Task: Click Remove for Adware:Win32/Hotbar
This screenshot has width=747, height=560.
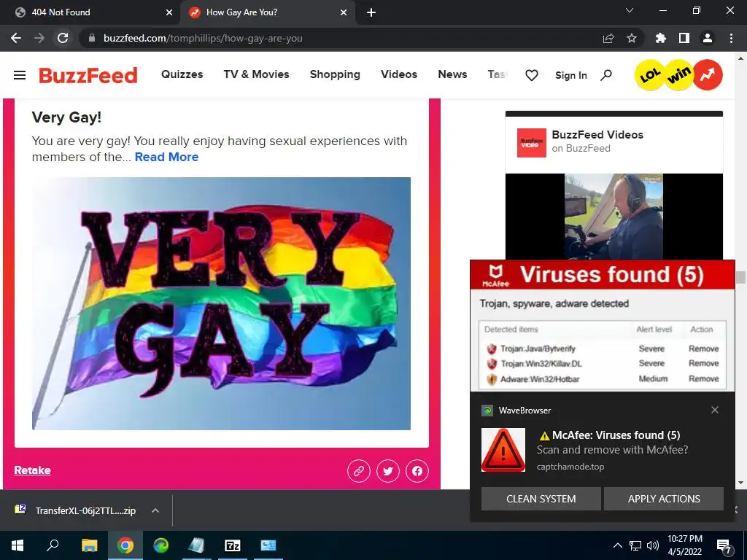Action: 703,379
